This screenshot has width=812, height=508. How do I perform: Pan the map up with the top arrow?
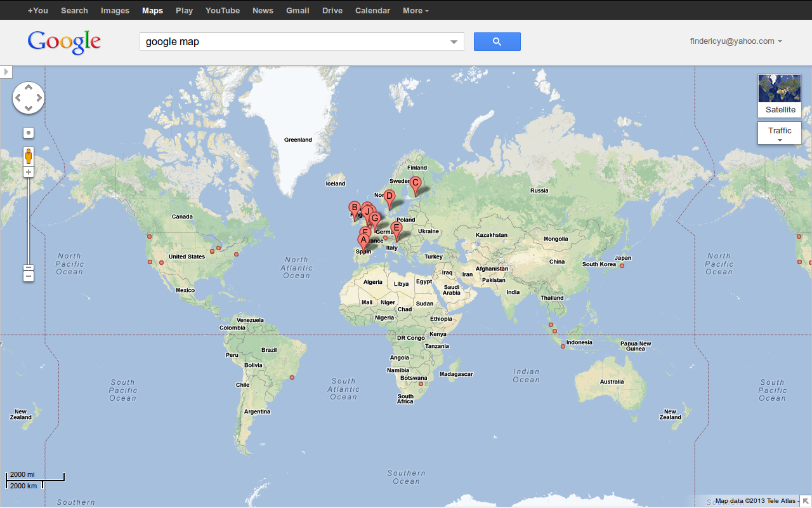29,88
